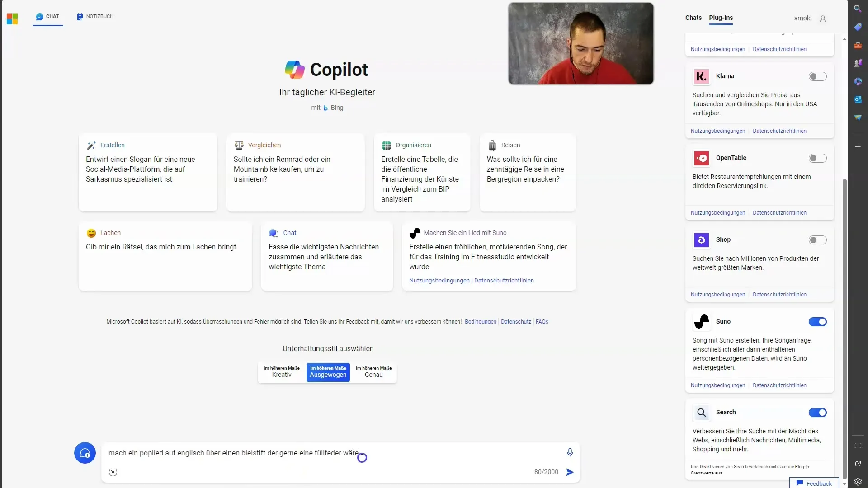Switch to the Chats tab

coord(693,17)
